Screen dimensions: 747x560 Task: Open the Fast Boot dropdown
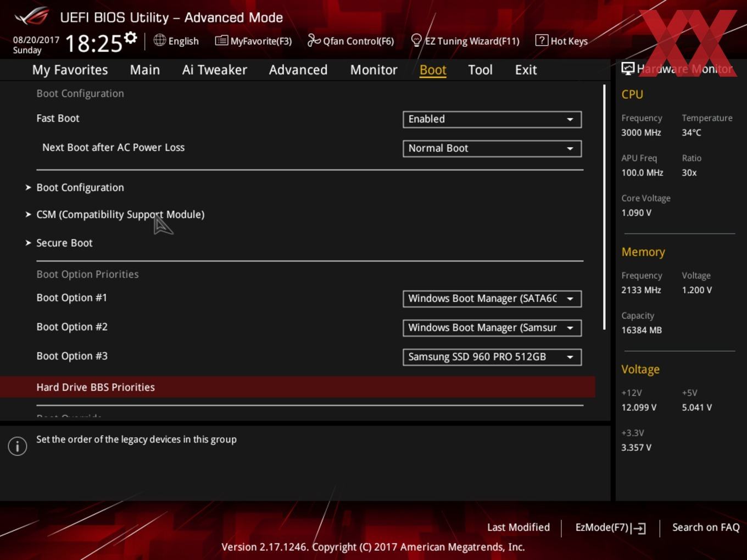tap(492, 119)
